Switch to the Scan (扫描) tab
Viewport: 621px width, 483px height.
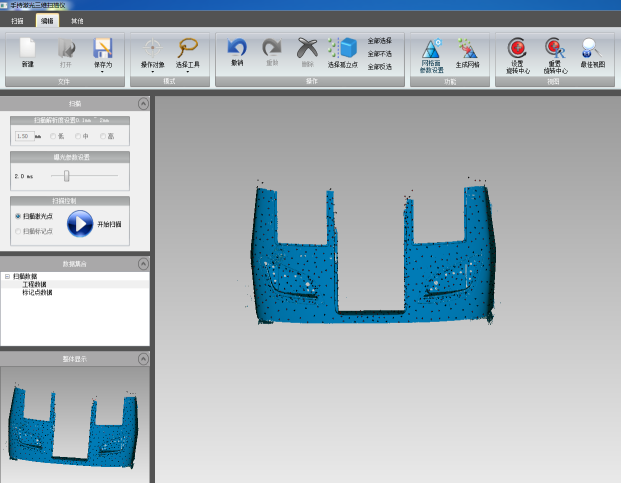[x=17, y=20]
